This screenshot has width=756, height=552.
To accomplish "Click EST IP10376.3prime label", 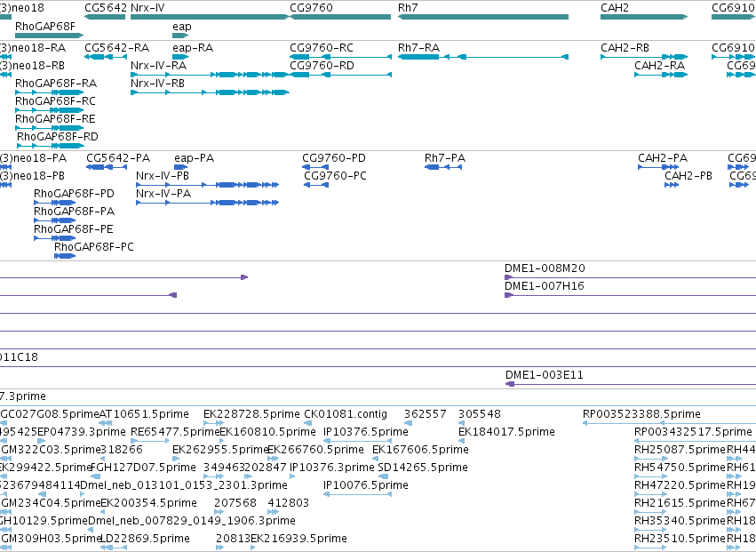I will point(331,467).
